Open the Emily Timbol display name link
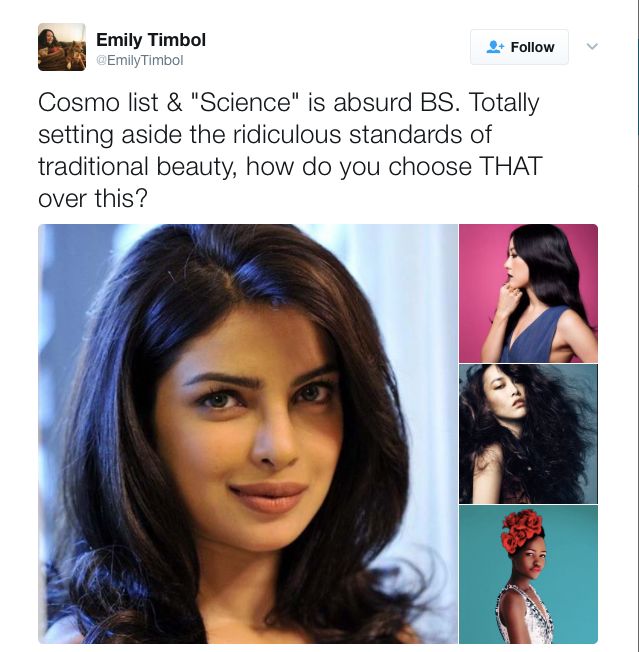639x652 pixels. point(151,40)
